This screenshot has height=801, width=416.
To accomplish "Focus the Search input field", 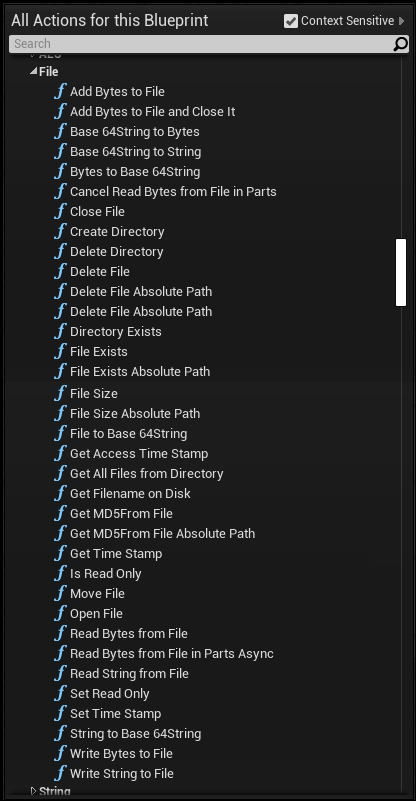I will [201, 44].
